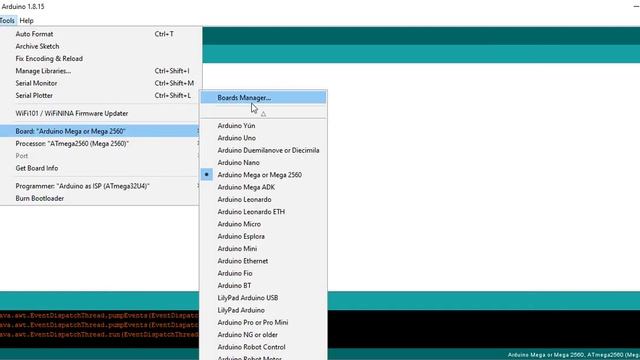Select Arduino Fio board
This screenshot has height=360, width=640.
coord(263,273)
